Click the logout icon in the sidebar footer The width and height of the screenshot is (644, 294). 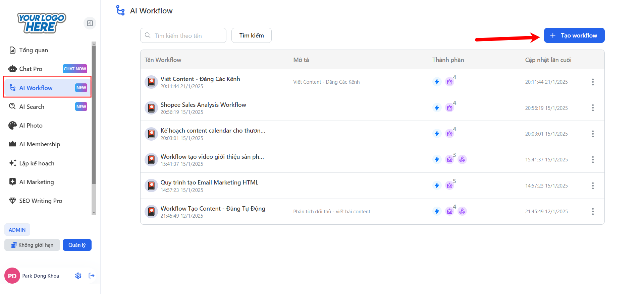pos(92,276)
